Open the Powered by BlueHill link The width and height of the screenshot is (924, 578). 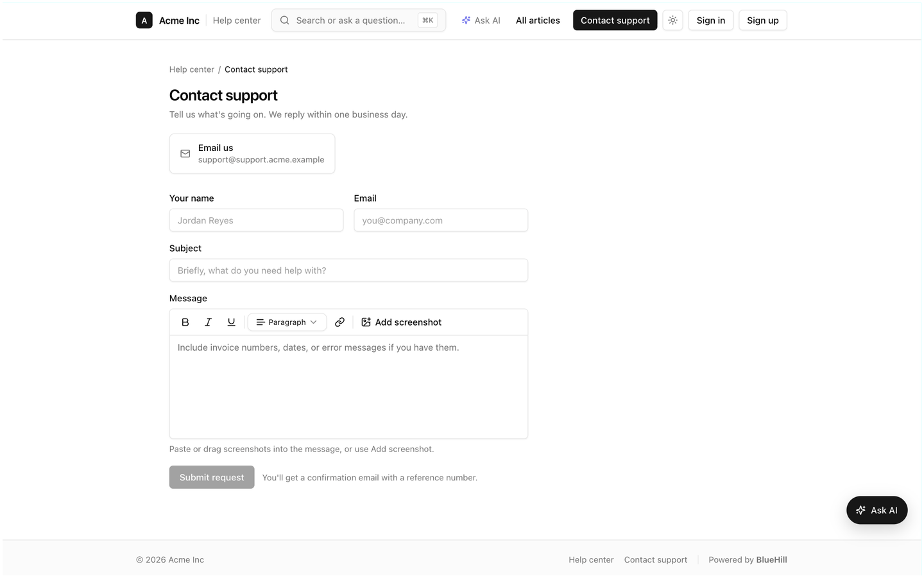(x=748, y=560)
